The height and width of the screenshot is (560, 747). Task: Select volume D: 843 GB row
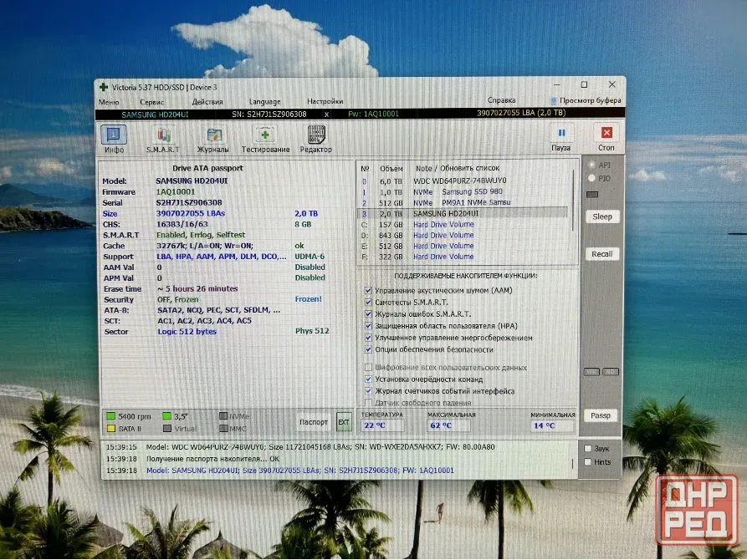463,235
